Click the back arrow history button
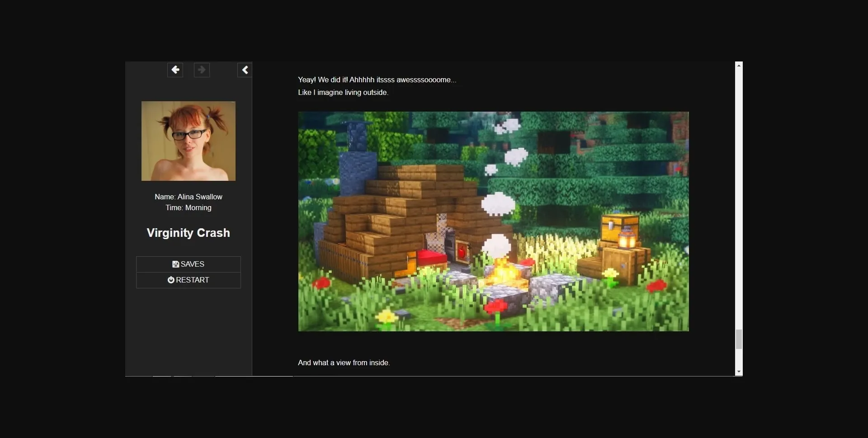 coord(175,70)
